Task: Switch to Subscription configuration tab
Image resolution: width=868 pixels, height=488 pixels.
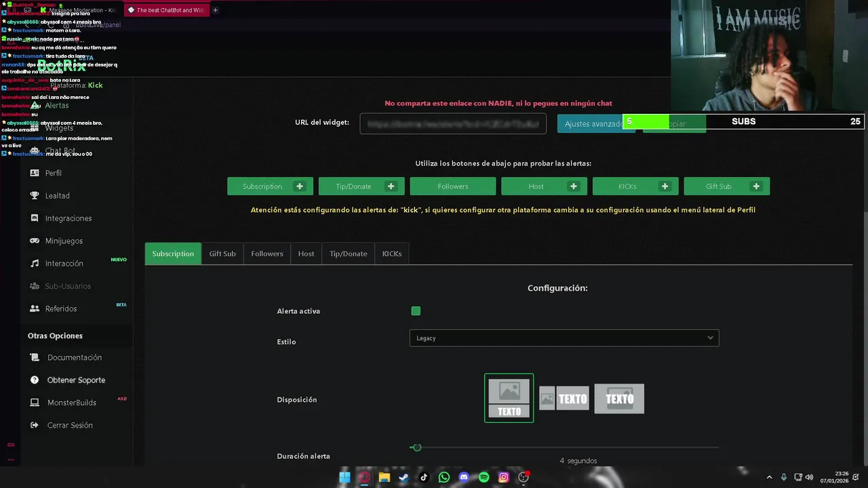Action: coord(173,253)
